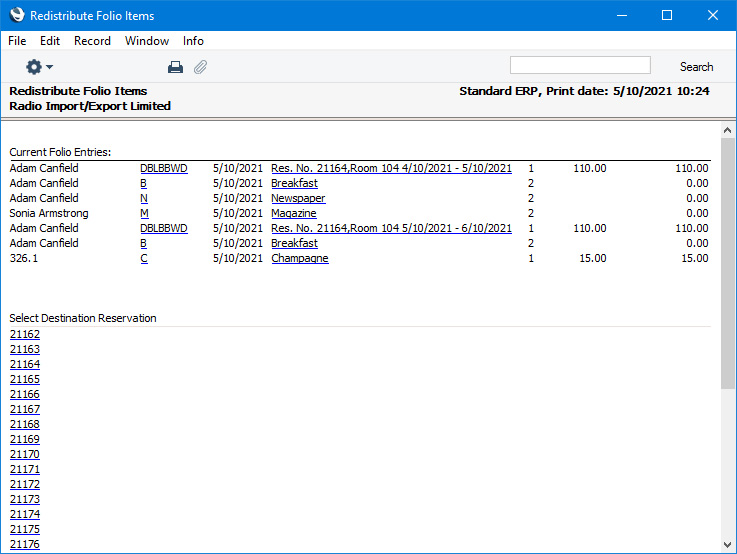Click the Magazine item link

coord(293,213)
